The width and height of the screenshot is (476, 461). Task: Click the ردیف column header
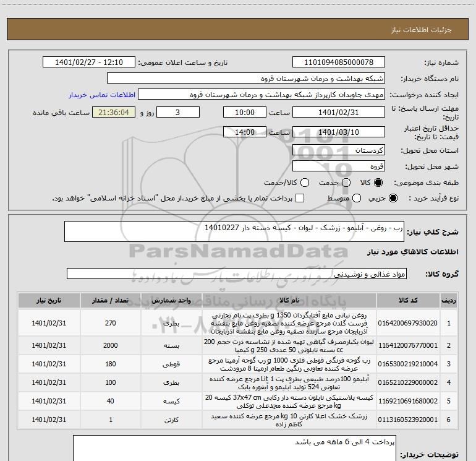[x=449, y=301]
